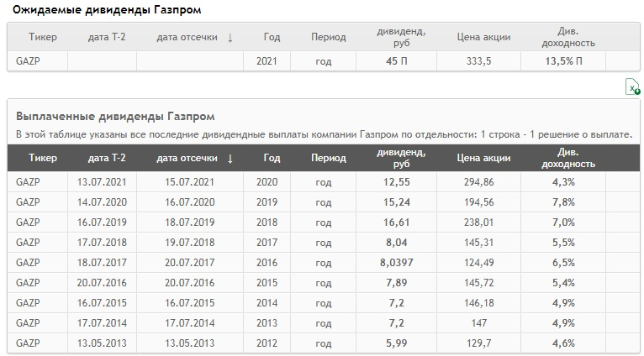
Task: Select the T-2 date 20.07.2016 in the first date column
Action: (x=102, y=283)
